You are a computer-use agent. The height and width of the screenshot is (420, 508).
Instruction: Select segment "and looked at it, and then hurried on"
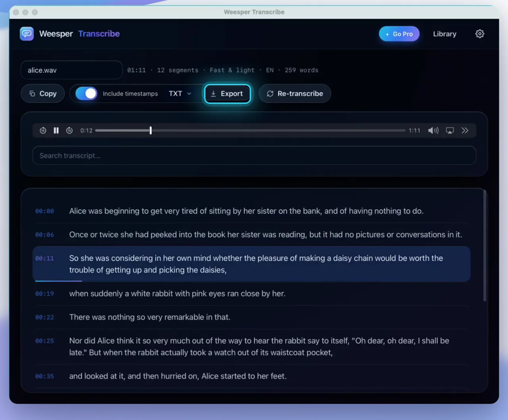[252, 376]
